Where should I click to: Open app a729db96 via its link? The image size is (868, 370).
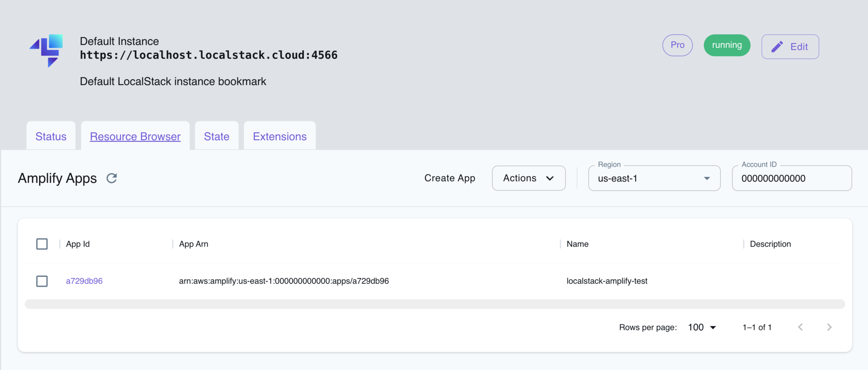pos(84,281)
